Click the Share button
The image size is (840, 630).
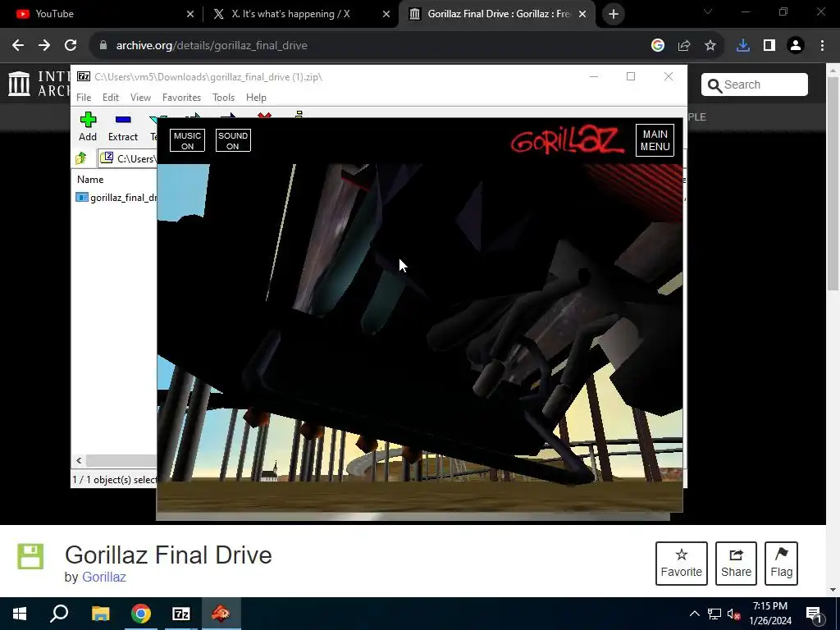(736, 563)
